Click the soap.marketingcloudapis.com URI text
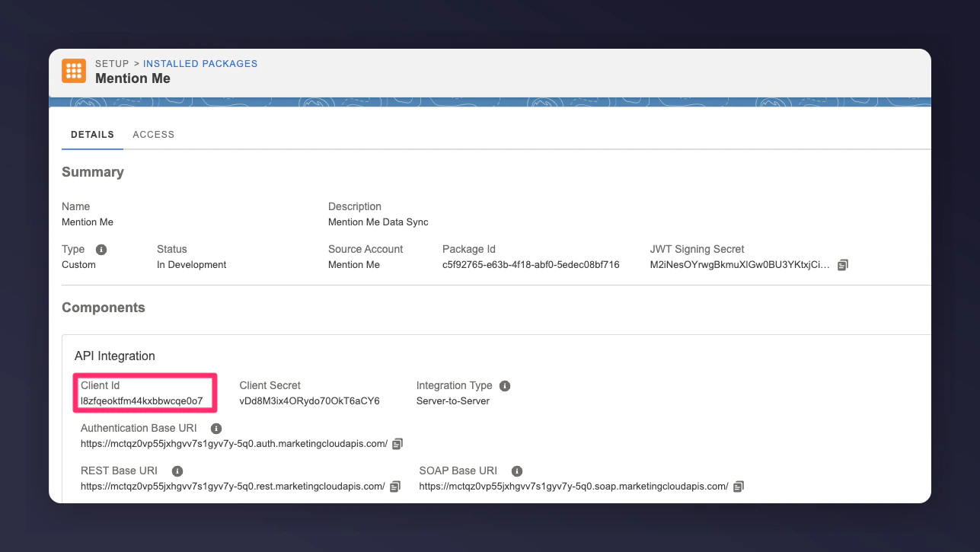This screenshot has width=980, height=552. click(573, 487)
